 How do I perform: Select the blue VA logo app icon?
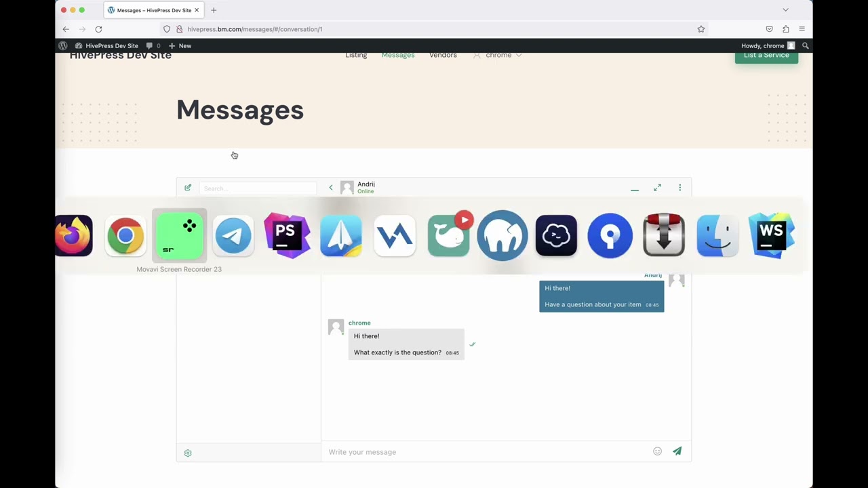[x=395, y=236]
